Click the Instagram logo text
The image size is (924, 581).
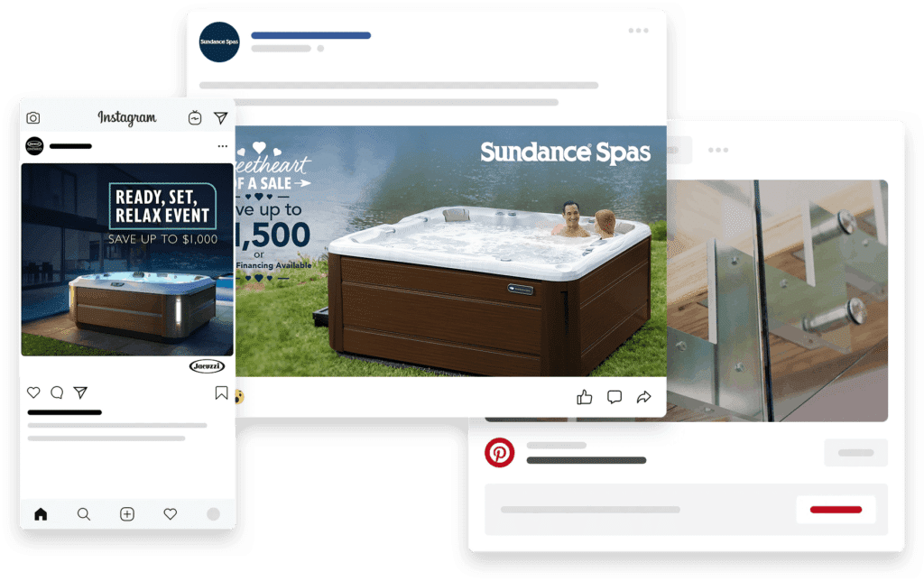click(126, 118)
